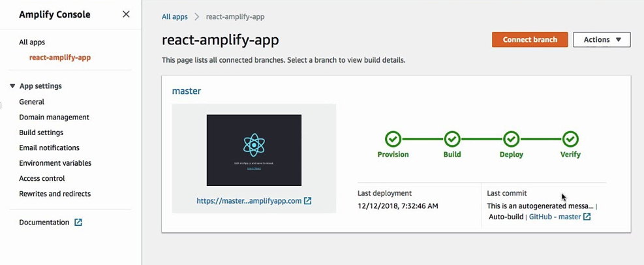Viewport: 644px width, 265px height.
Task: Close the Amplify Console sidebar
Action: coord(126,14)
